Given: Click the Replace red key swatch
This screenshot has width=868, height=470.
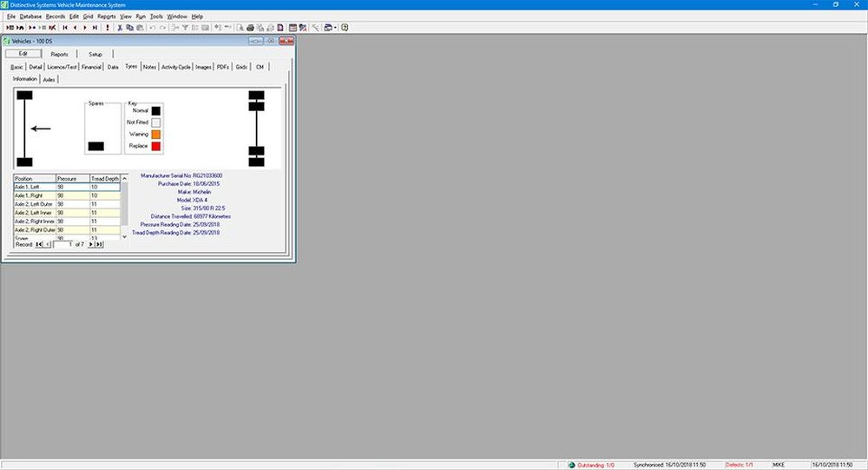Looking at the screenshot, I should pos(156,146).
